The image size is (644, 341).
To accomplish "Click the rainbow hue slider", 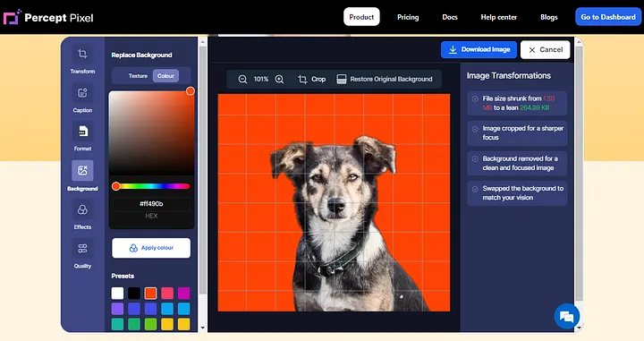I will [x=151, y=186].
